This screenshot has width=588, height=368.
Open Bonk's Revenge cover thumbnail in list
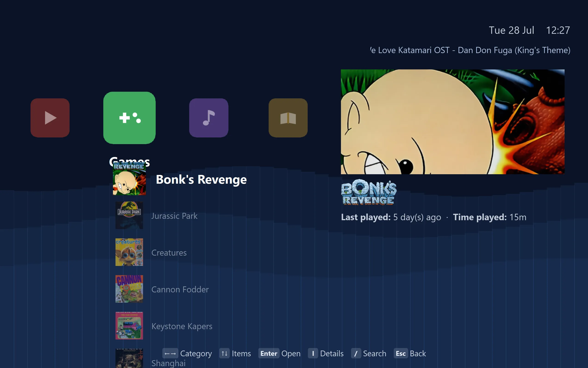tap(129, 179)
